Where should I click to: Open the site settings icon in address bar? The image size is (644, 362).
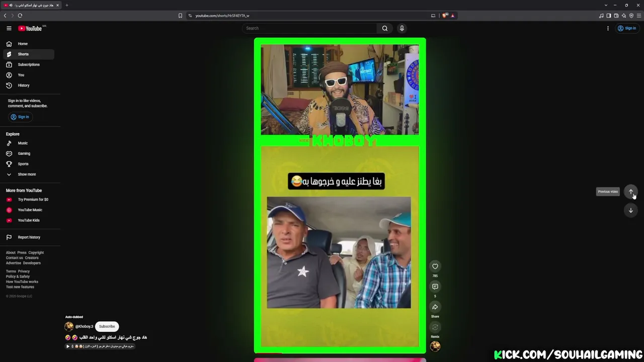(x=190, y=16)
